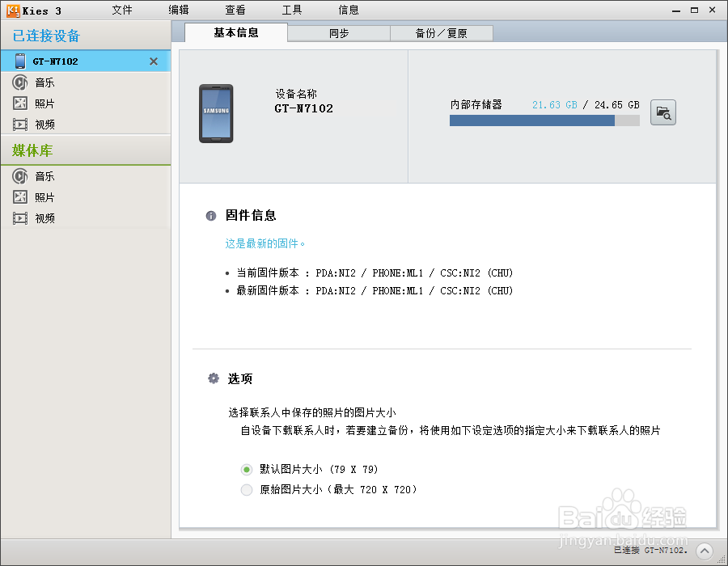Switch to the 同步 tab
This screenshot has width=728, height=566.
(x=339, y=33)
